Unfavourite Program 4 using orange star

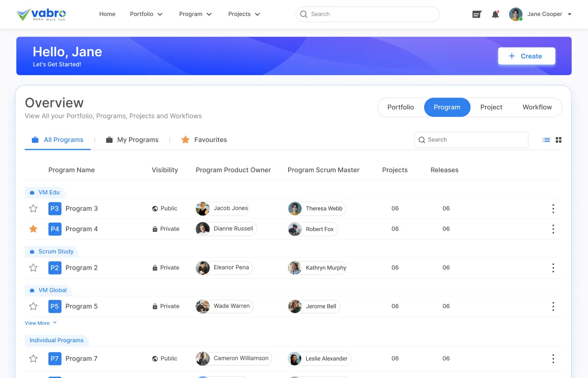click(x=34, y=229)
